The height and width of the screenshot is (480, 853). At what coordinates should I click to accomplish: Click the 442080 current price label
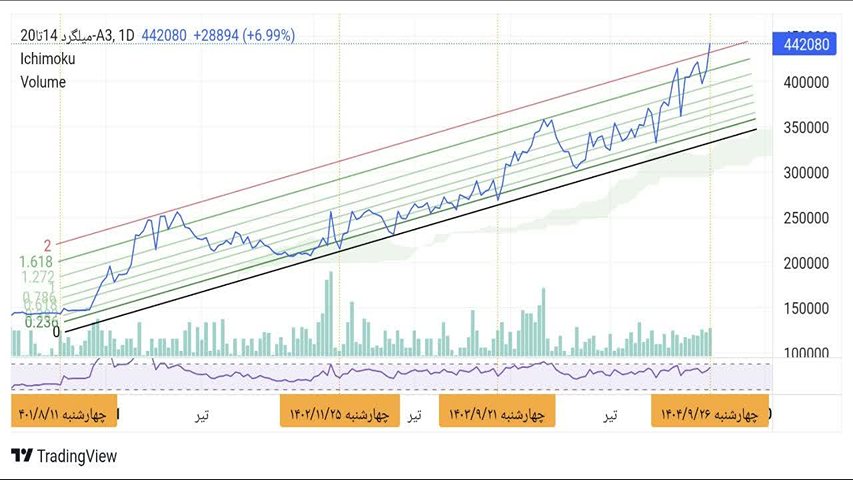(805, 45)
